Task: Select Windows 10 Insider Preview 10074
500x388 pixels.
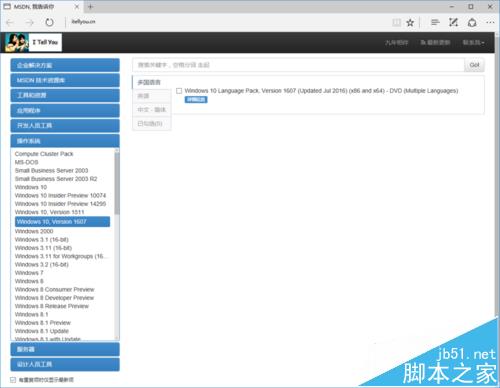Action: pos(60,195)
